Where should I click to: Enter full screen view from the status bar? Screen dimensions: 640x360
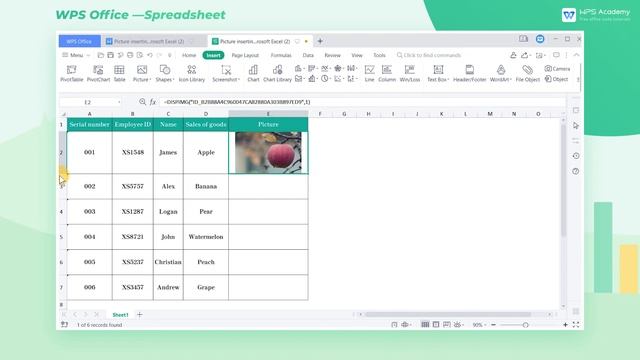(576, 325)
